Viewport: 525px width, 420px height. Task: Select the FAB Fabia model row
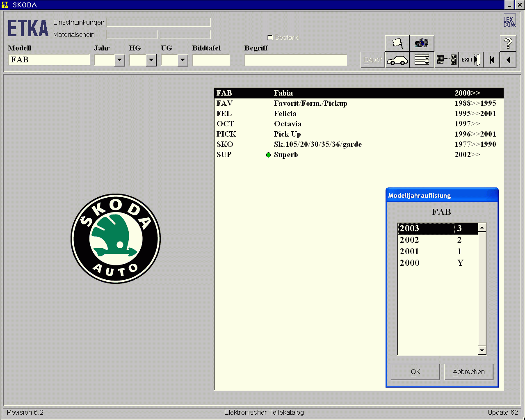click(x=359, y=93)
